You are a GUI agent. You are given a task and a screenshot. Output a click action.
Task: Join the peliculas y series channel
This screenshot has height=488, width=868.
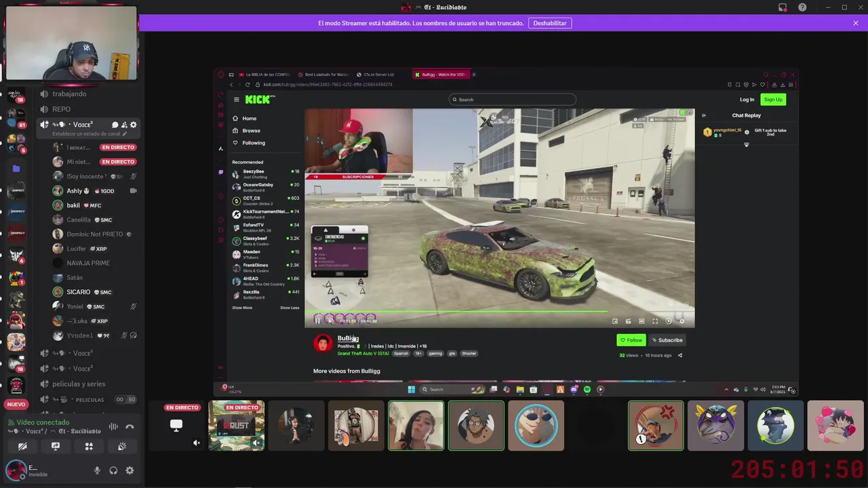pyautogui.click(x=79, y=384)
